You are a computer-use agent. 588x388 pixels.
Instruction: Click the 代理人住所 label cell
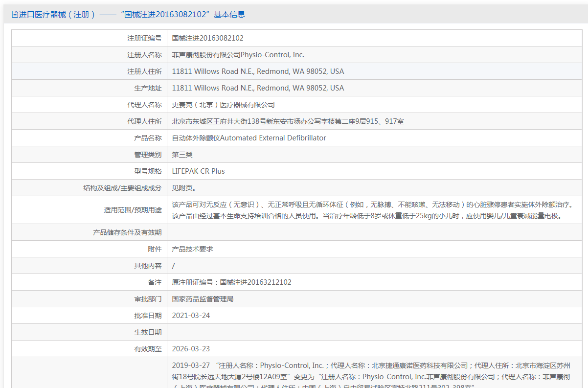90,121
